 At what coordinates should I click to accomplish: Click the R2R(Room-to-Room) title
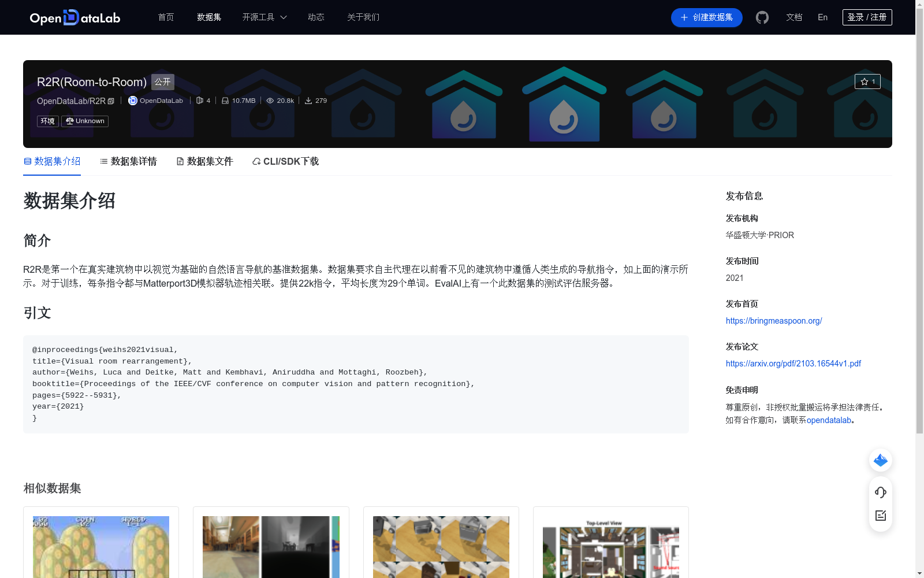pyautogui.click(x=92, y=82)
